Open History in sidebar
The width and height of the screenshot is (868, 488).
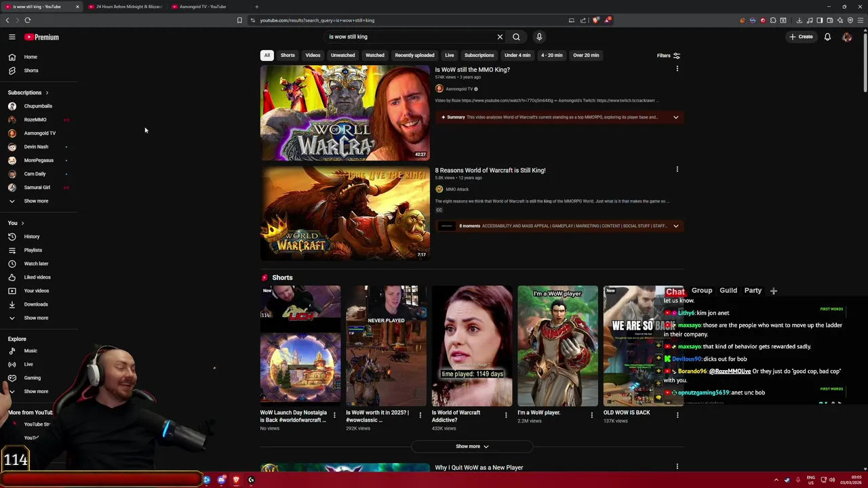click(32, 237)
